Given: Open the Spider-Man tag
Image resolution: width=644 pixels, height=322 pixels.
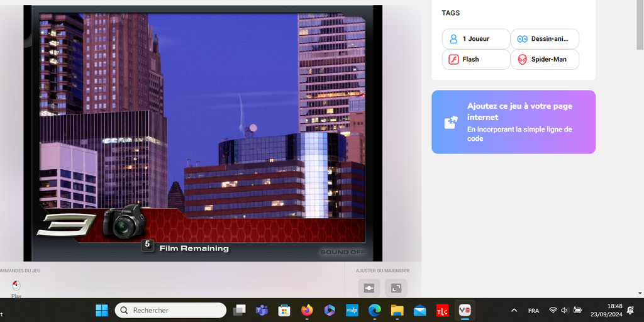Looking at the screenshot, I should tap(545, 59).
